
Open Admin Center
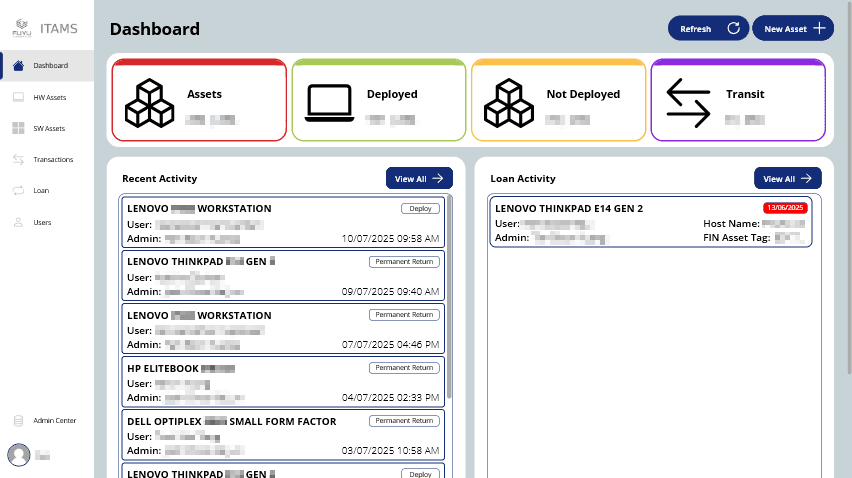pos(47,420)
